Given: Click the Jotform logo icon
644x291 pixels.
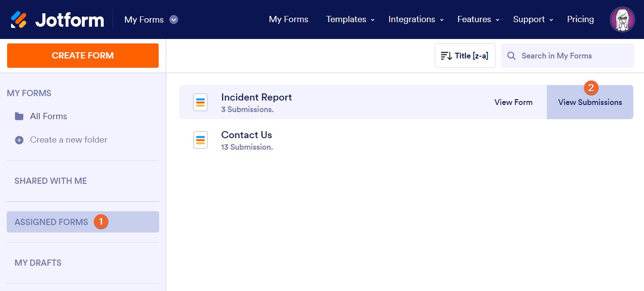Looking at the screenshot, I should click(19, 19).
